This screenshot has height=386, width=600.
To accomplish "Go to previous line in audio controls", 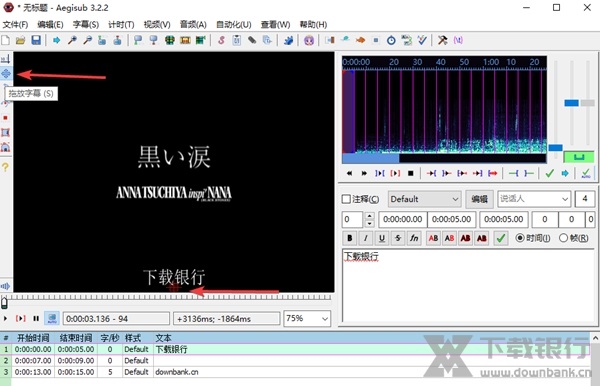I will tap(349, 173).
